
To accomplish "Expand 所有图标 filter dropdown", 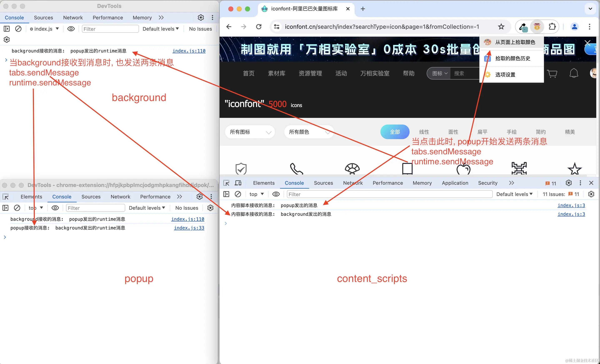I will click(250, 132).
